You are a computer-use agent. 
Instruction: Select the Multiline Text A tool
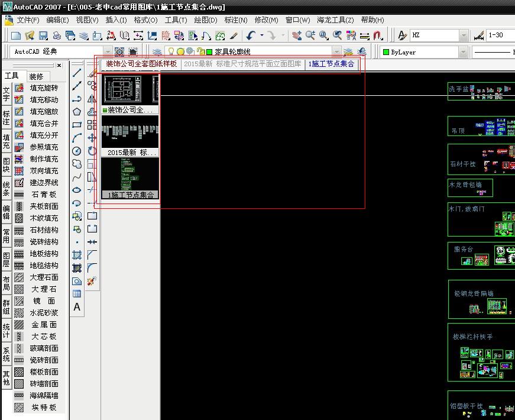click(x=77, y=307)
